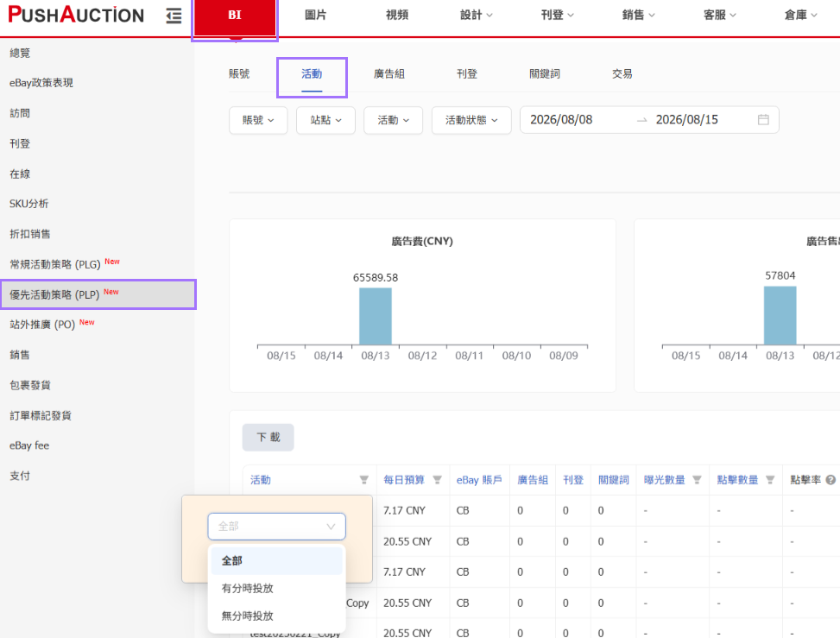Select the 無分時投放 option
840x638 pixels.
pyautogui.click(x=276, y=616)
